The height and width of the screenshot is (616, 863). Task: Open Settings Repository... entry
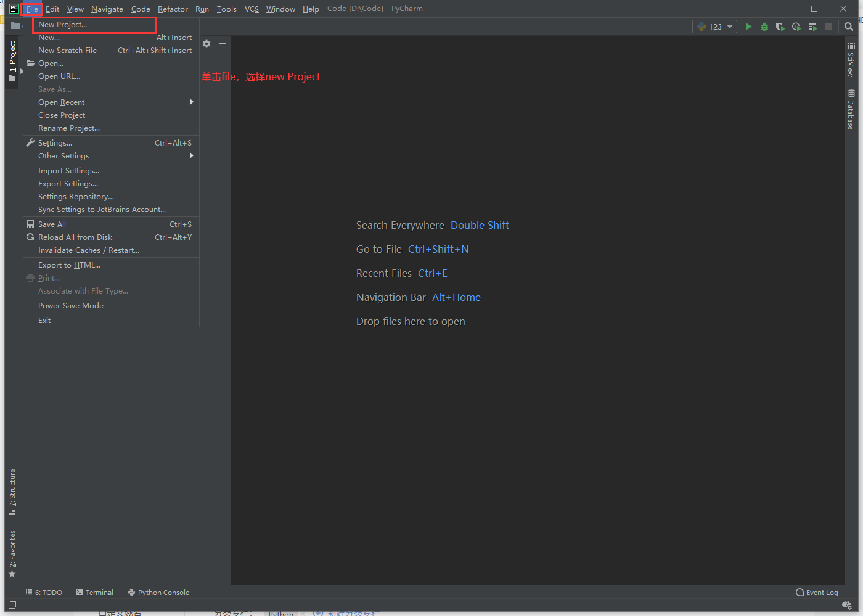point(111,197)
